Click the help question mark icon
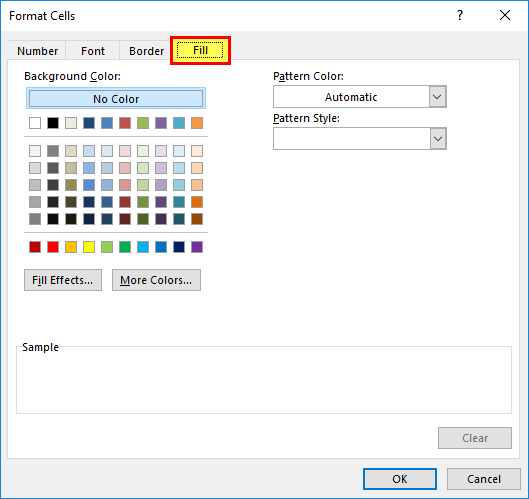The width and height of the screenshot is (529, 499). (x=460, y=16)
